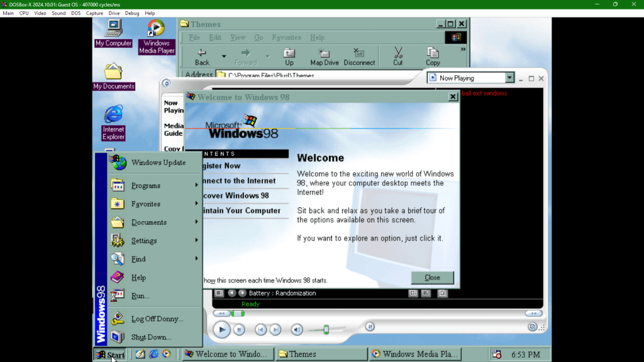Open the Windows Update menu item icon
This screenshot has width=644, height=362.
pyautogui.click(x=119, y=162)
